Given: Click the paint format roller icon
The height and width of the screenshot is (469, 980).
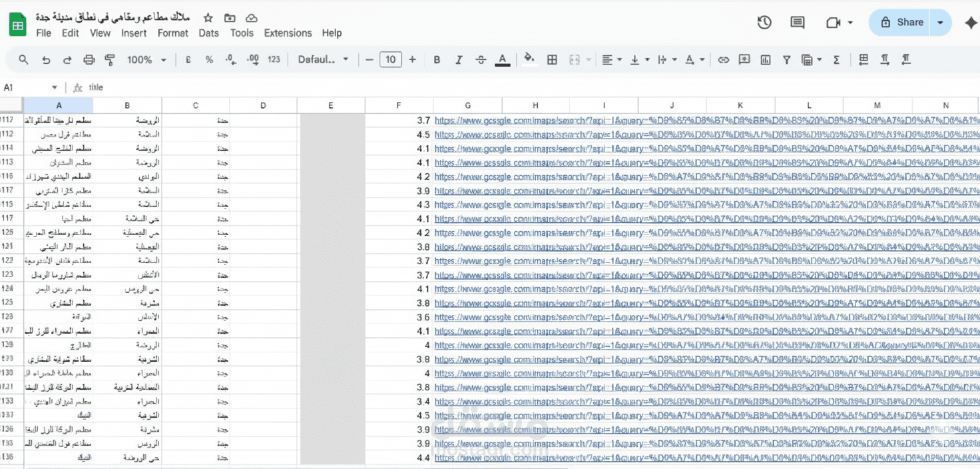Looking at the screenshot, I should pos(111,60).
